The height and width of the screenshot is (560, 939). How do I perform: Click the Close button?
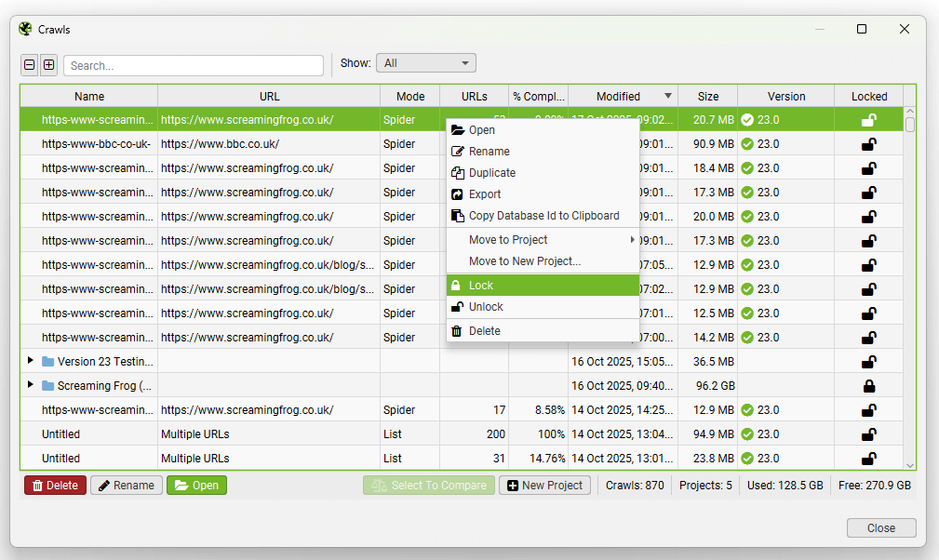(880, 527)
